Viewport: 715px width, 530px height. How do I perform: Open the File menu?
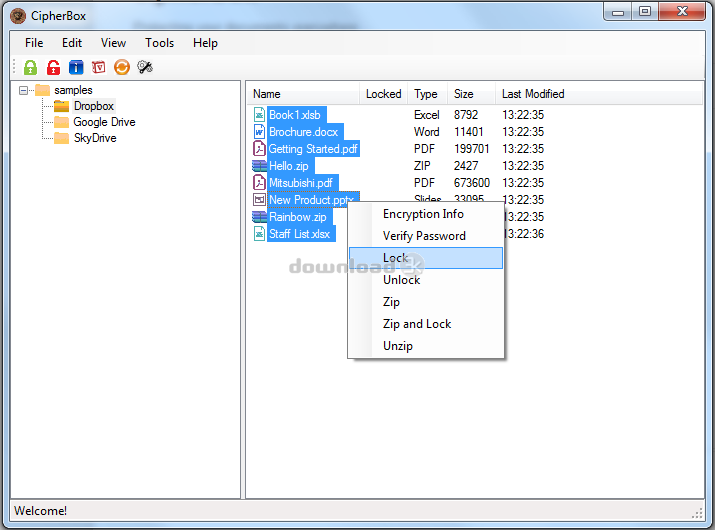[34, 43]
